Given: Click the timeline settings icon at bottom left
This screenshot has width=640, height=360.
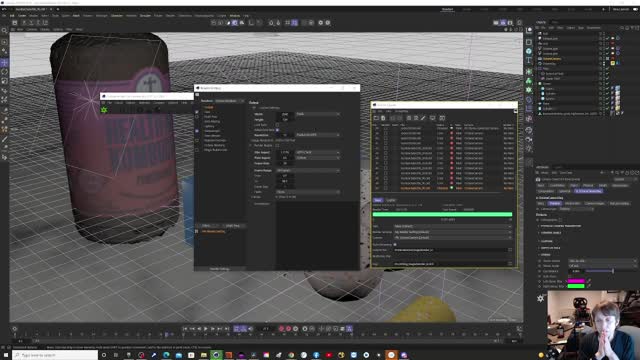Looking at the screenshot, I should pos(15,329).
